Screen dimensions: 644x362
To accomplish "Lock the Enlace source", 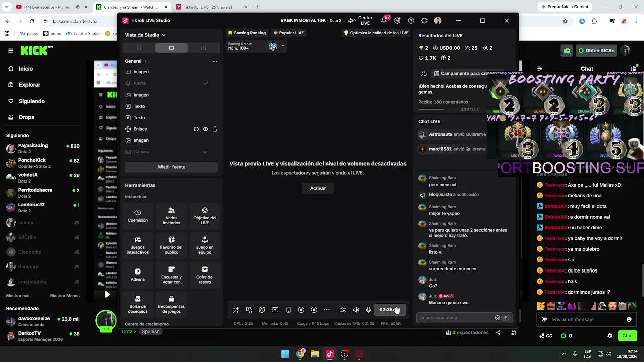I will (215, 129).
